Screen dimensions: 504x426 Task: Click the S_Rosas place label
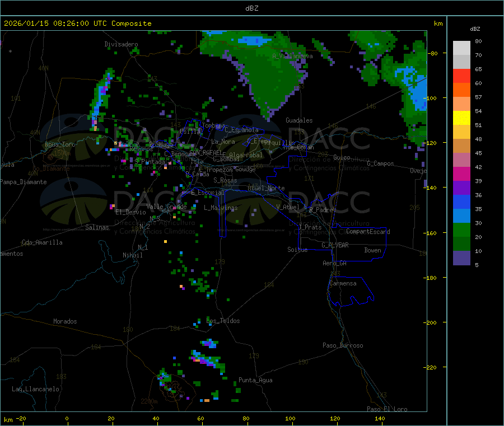tap(225, 181)
